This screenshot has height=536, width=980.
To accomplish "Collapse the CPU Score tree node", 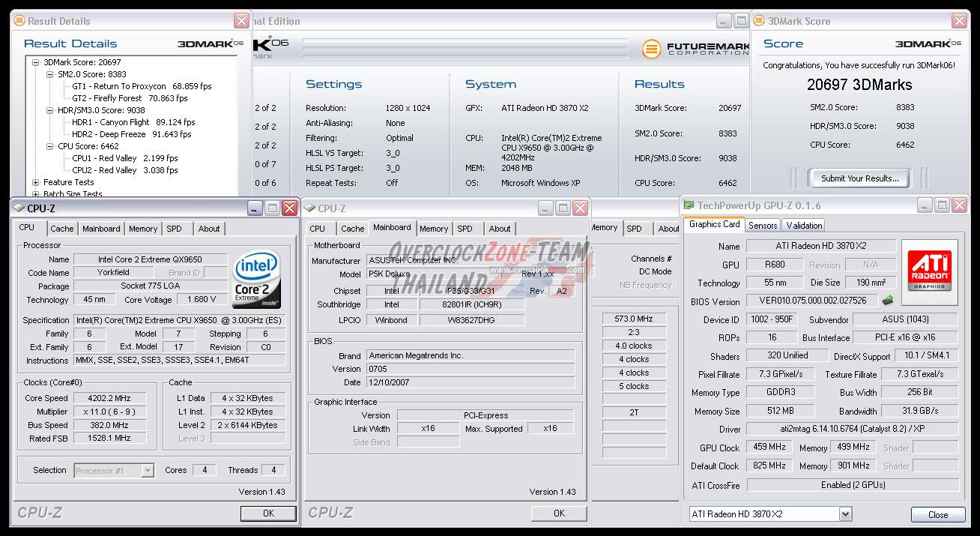I will (x=50, y=146).
